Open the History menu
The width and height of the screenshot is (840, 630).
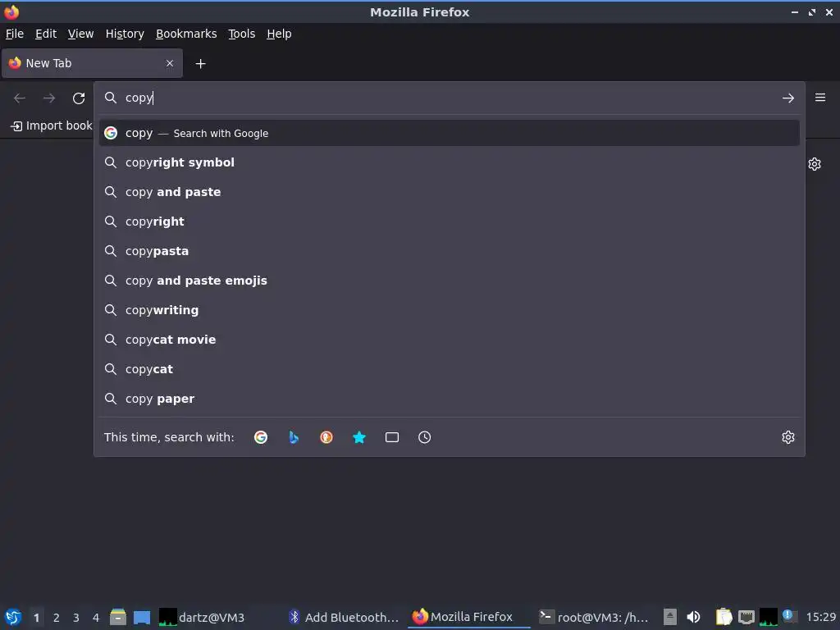click(125, 34)
